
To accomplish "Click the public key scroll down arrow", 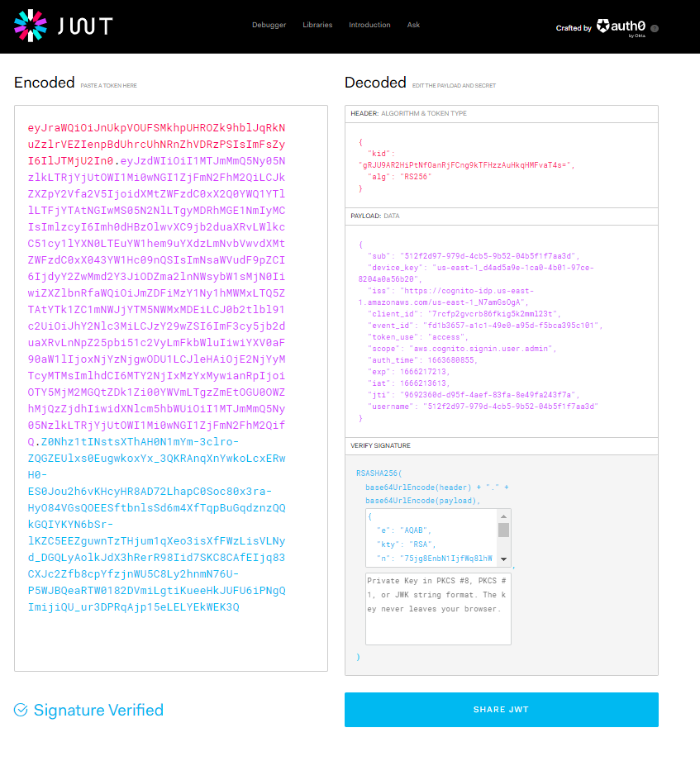I will (503, 559).
